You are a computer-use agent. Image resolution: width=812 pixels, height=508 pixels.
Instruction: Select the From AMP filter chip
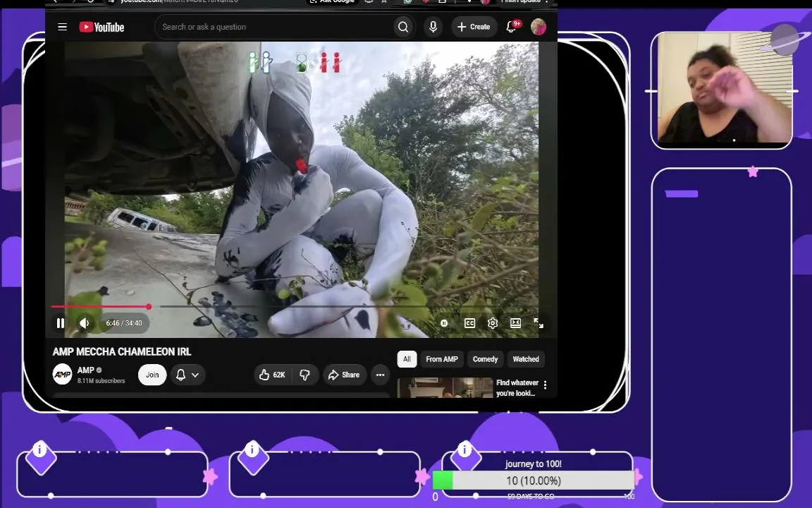[442, 359]
